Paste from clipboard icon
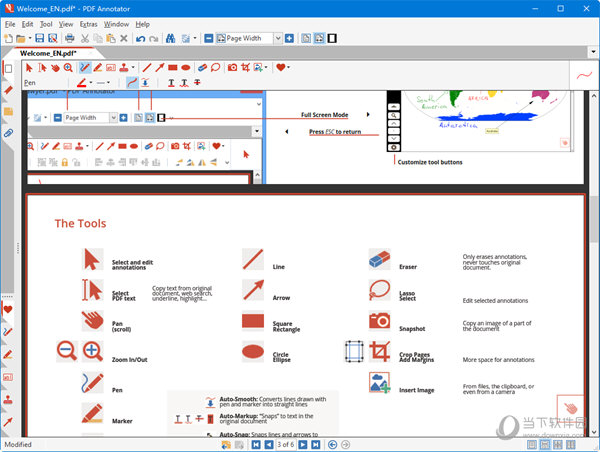 point(111,38)
